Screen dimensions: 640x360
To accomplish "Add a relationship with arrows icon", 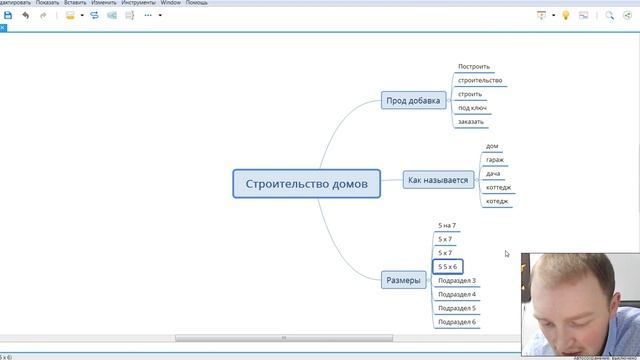I will (94, 16).
